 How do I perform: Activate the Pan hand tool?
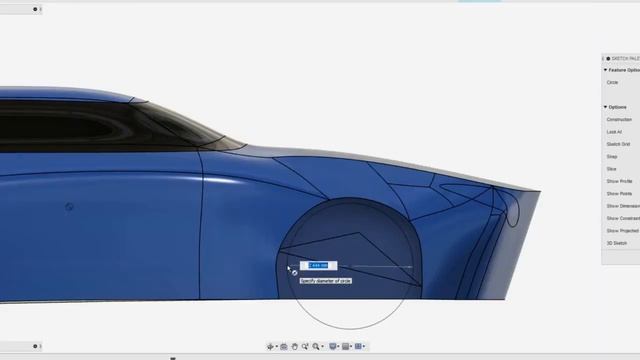tap(295, 347)
